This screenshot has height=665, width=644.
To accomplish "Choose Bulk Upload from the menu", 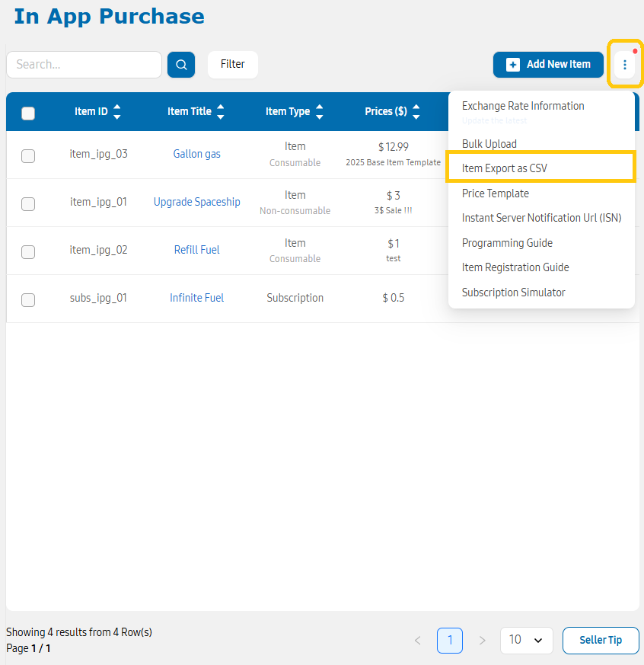I will 489,144.
